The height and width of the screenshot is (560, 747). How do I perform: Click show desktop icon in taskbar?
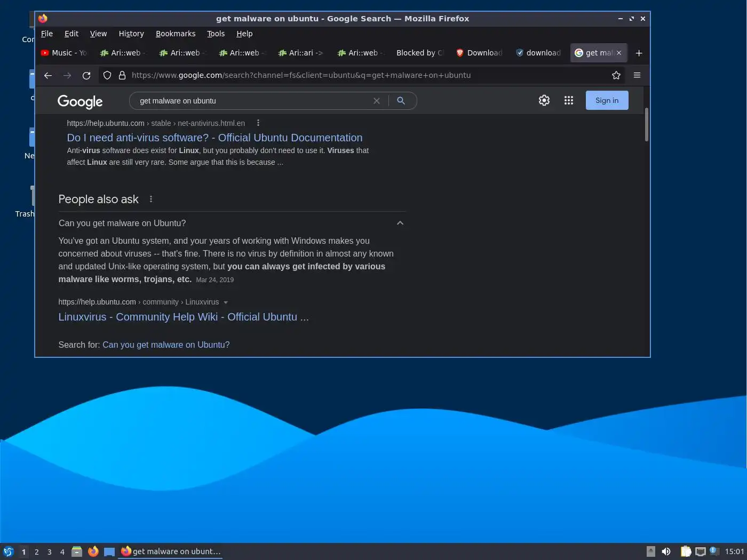[109, 552]
